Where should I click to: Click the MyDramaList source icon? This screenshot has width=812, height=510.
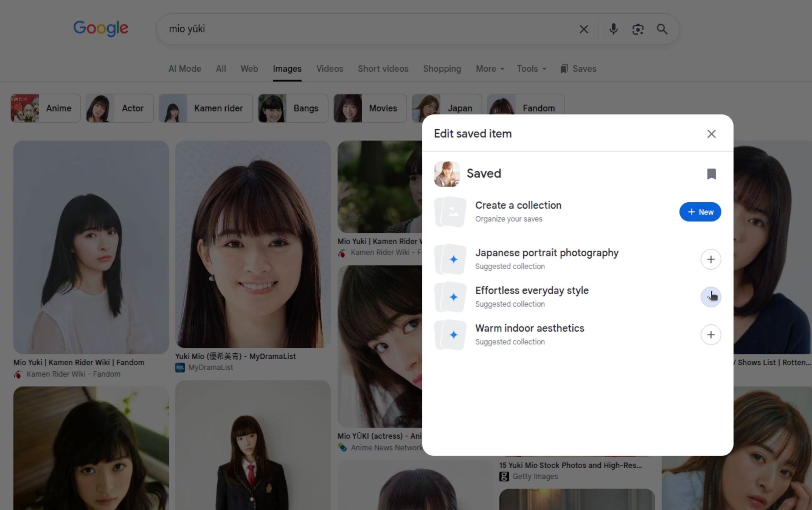180,368
